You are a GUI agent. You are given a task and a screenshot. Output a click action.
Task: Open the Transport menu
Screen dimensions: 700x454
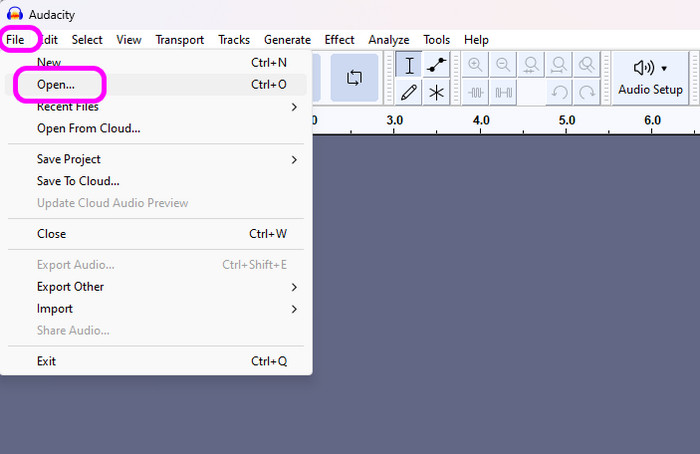[179, 40]
